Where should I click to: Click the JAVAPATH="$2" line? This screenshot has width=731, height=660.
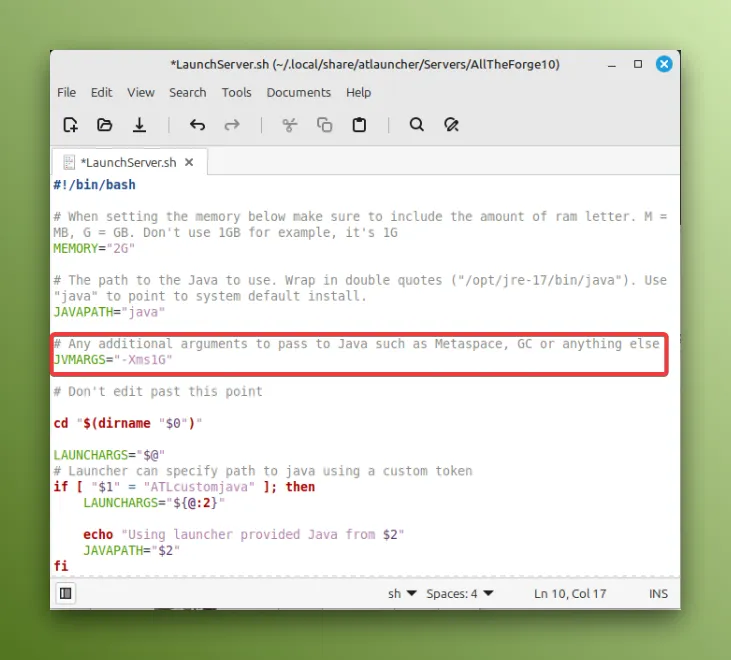click(131, 550)
